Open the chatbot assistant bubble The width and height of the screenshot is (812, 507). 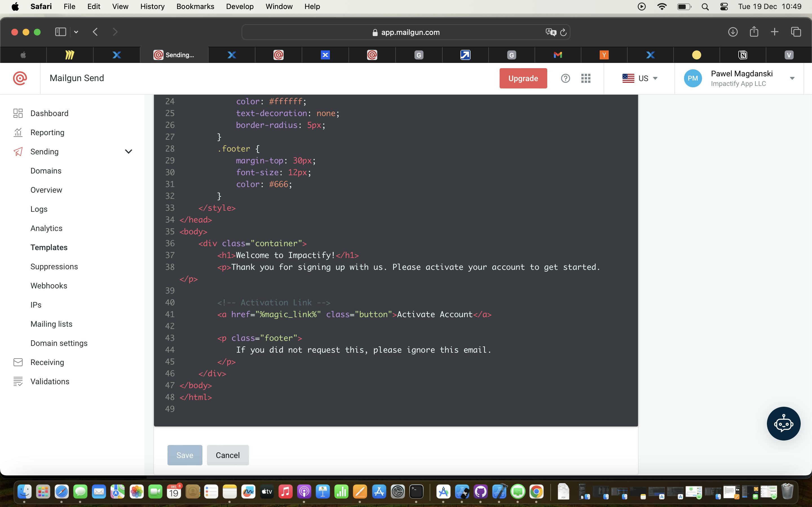[x=783, y=424]
